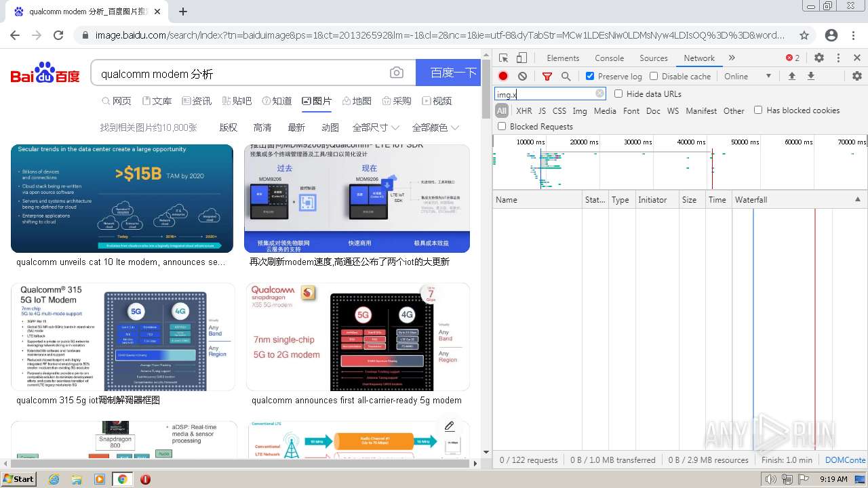Image resolution: width=868 pixels, height=488 pixels.
Task: Click 百度一下 search button
Action: coord(448,73)
